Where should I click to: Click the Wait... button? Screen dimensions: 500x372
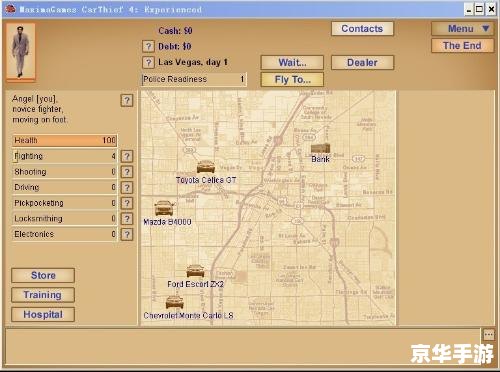[x=292, y=63]
